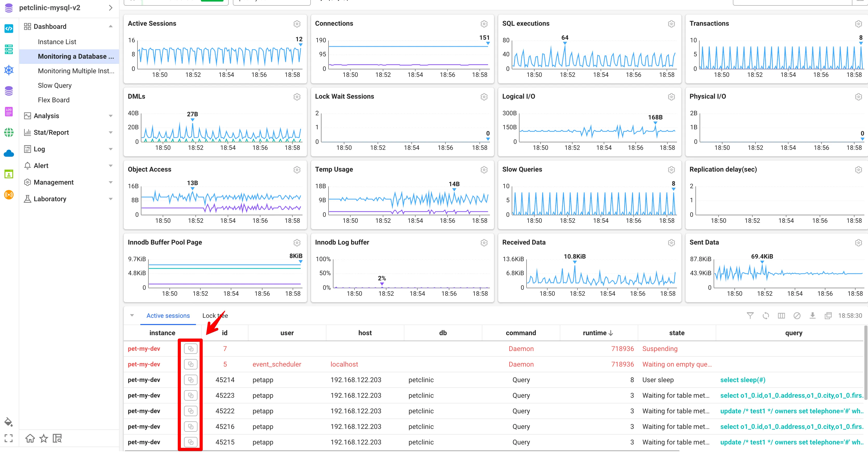Click detail icon for session id 45214
868x452 pixels.
(x=190, y=380)
